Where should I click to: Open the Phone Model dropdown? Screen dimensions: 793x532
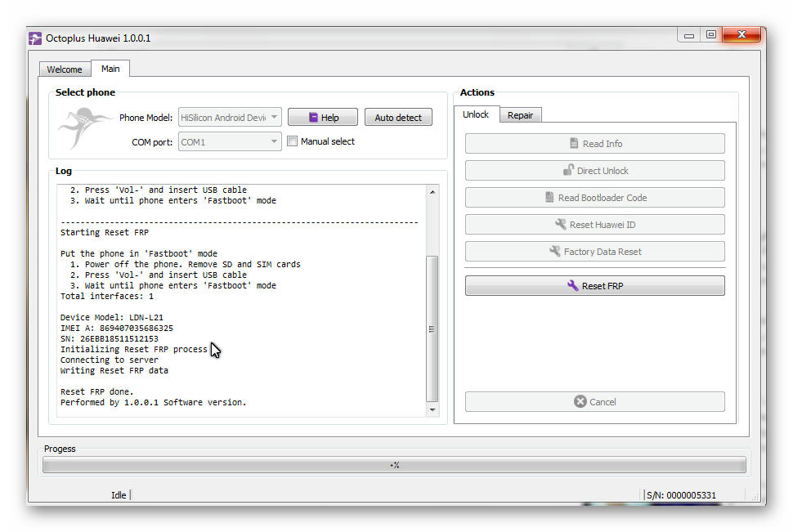pyautogui.click(x=230, y=118)
